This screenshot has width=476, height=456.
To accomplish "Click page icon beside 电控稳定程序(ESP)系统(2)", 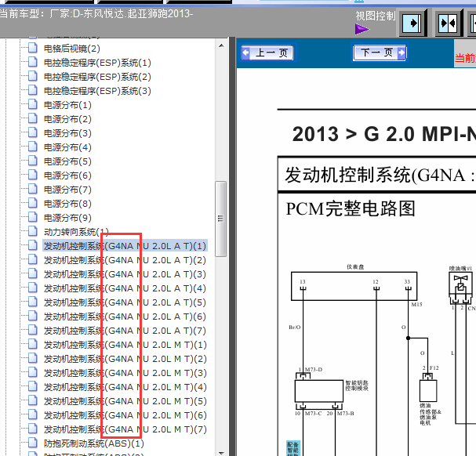I will [32, 76].
